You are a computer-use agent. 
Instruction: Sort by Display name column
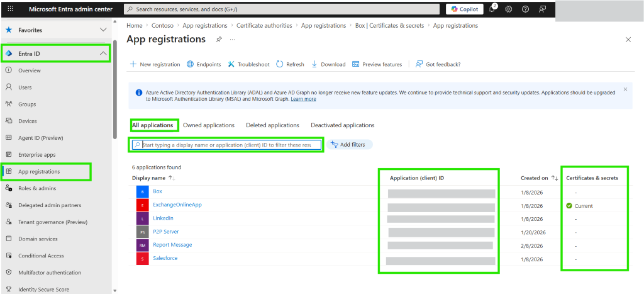click(153, 178)
